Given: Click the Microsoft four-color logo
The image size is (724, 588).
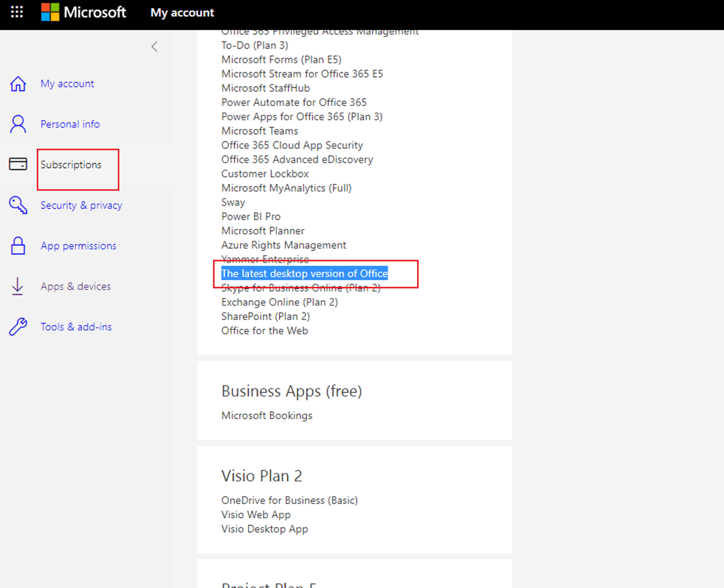Looking at the screenshot, I should coord(51,12).
